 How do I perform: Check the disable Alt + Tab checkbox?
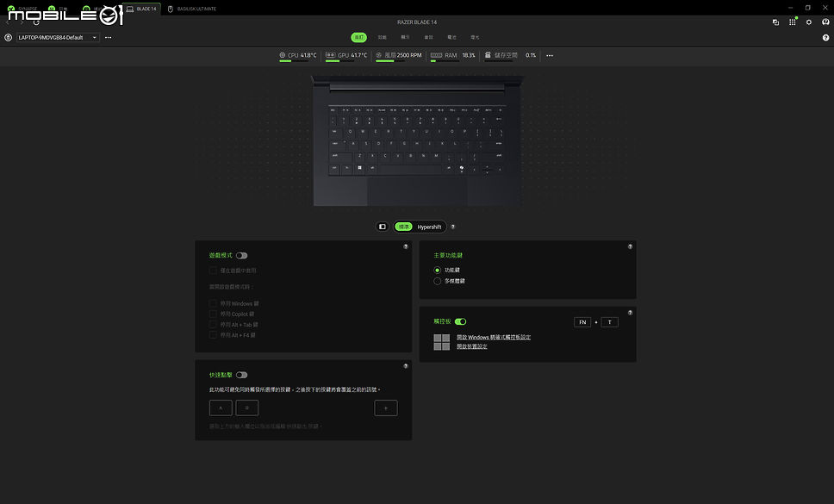pyautogui.click(x=214, y=325)
